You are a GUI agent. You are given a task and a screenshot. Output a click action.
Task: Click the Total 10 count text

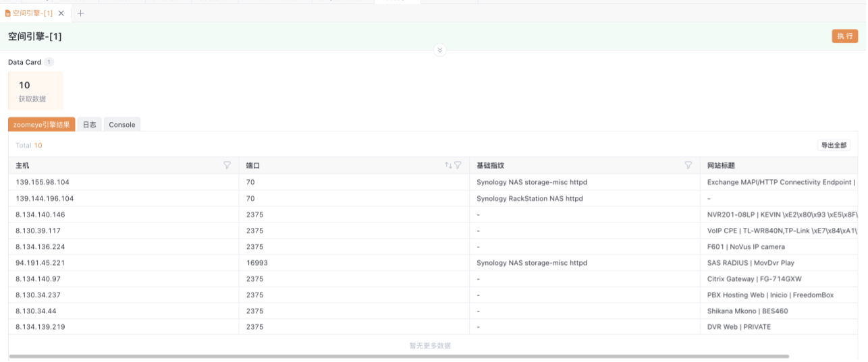click(x=29, y=145)
